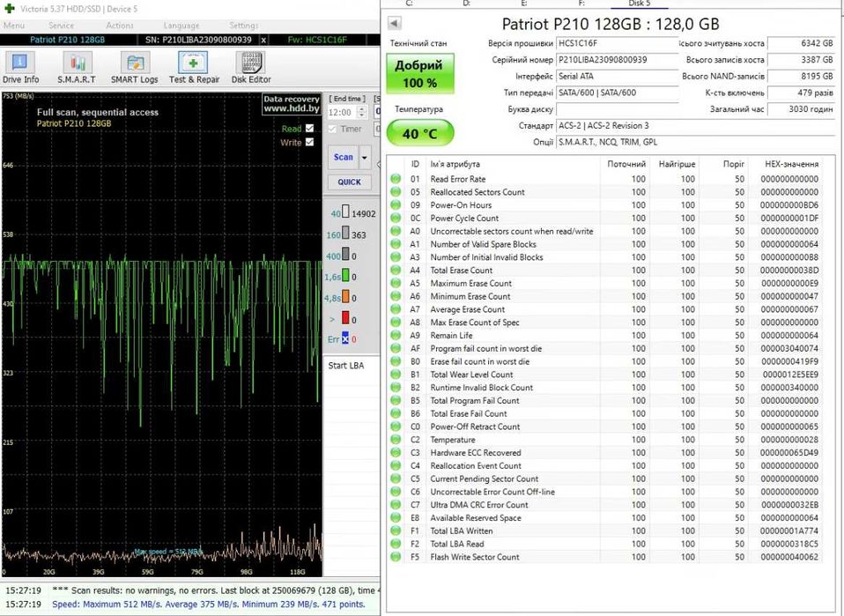Click the status circle for Remain Life

396,336
